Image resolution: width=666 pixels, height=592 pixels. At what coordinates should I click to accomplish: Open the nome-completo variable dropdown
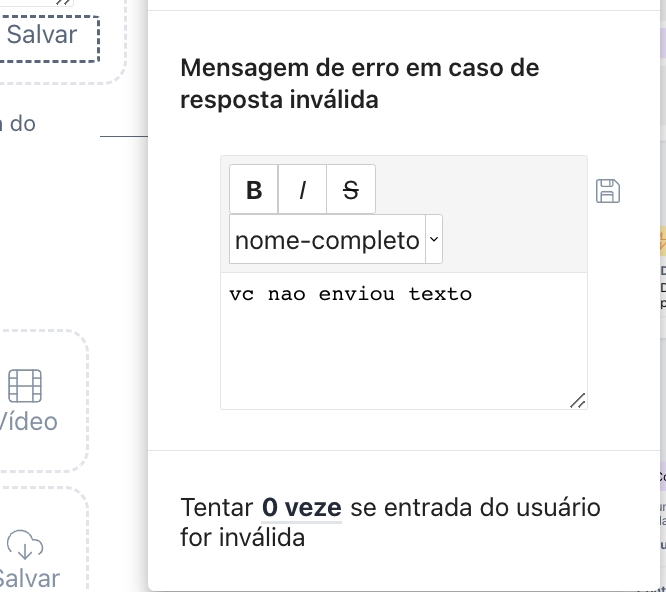327,240
